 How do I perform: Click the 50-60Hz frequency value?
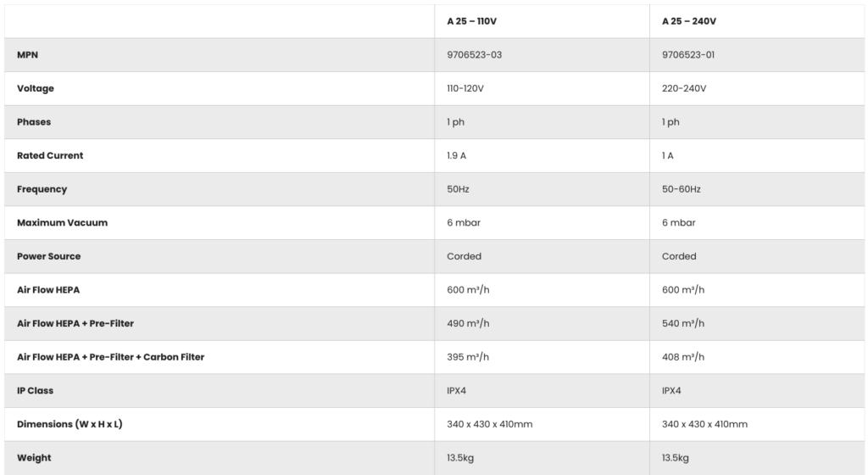(682, 189)
